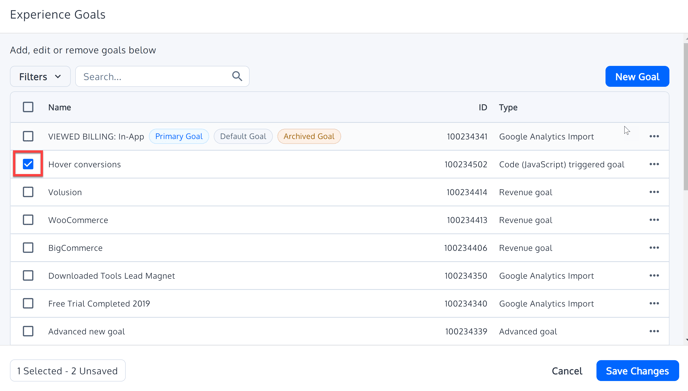The height and width of the screenshot is (391, 688).
Task: Expand the Filters dropdown
Action: pyautogui.click(x=40, y=76)
